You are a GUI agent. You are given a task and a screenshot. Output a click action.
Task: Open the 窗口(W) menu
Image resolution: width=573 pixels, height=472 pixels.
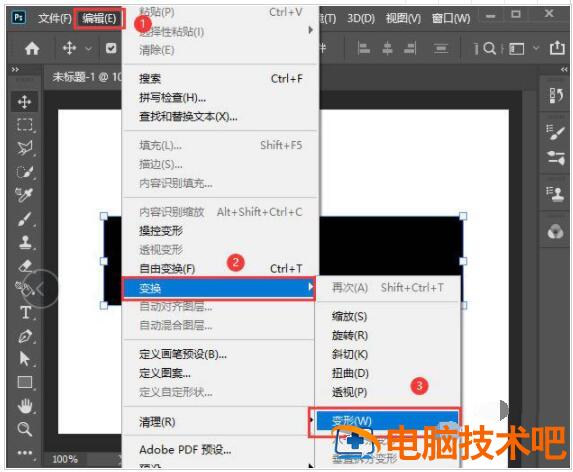(x=451, y=18)
